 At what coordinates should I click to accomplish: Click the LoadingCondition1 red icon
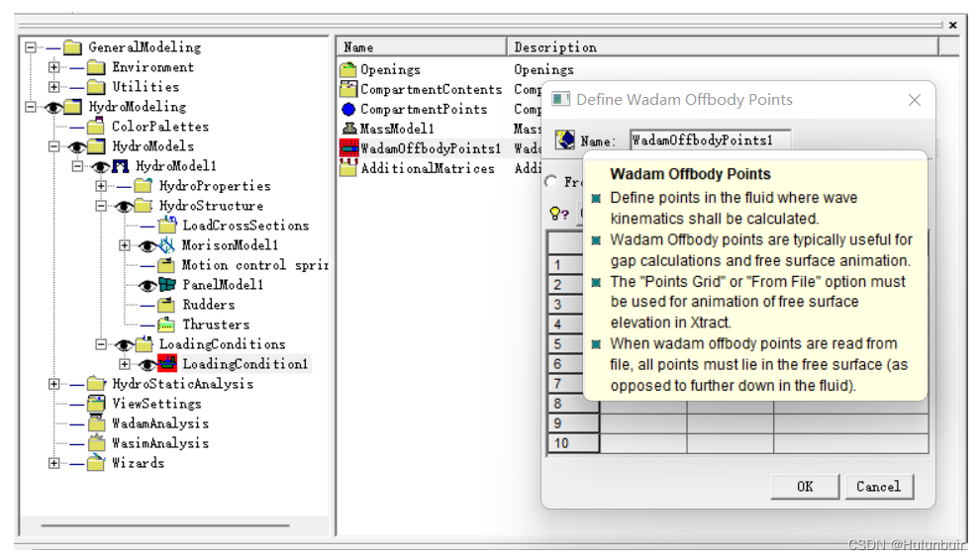(167, 364)
